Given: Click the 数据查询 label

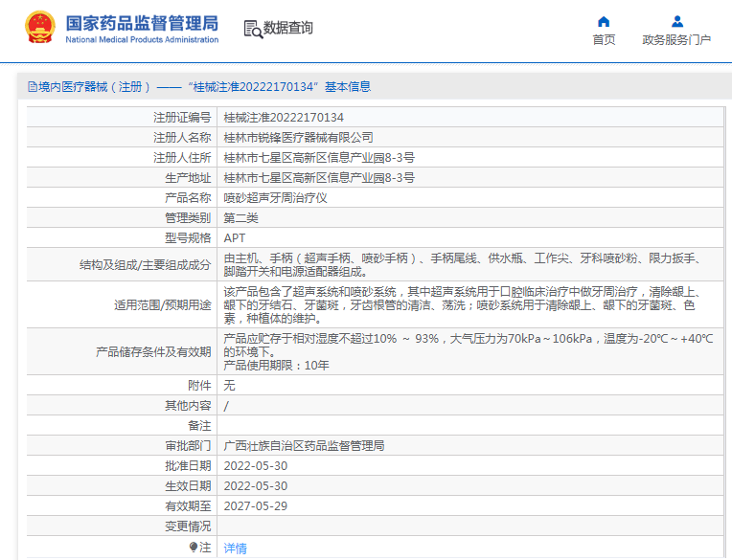Looking at the screenshot, I should (x=288, y=28).
